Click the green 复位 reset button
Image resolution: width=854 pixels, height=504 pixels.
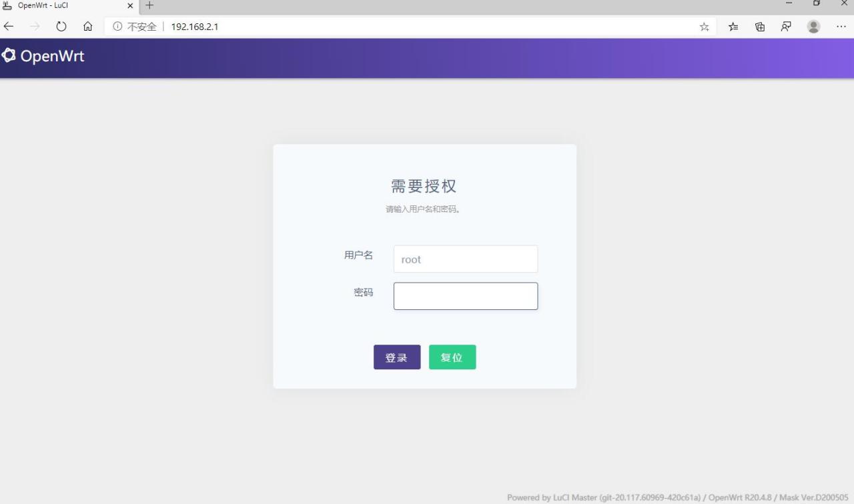[x=452, y=357]
